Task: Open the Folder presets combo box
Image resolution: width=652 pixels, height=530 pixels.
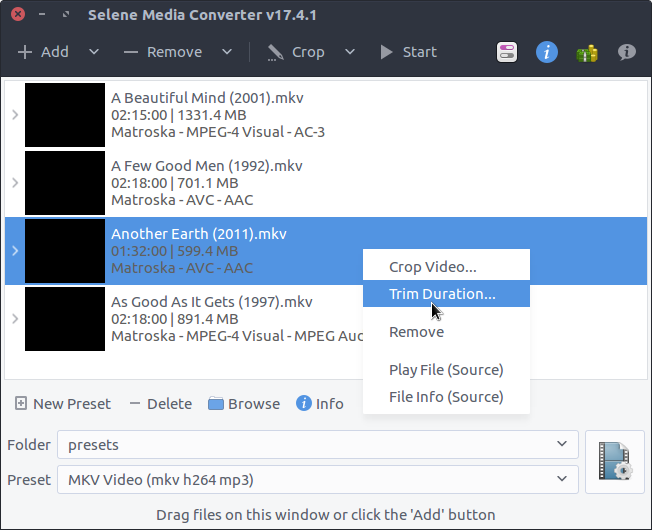Action: coord(317,444)
